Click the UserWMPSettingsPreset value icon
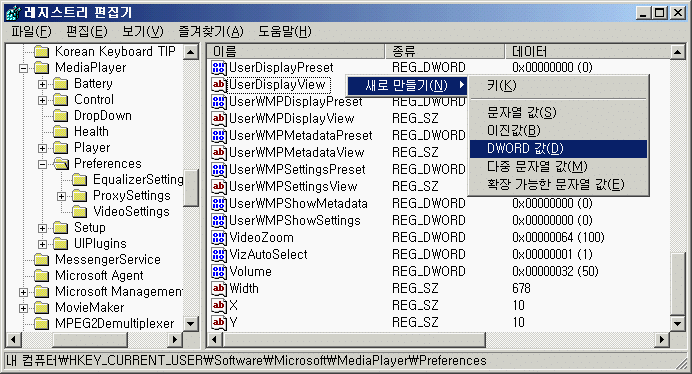 point(219,170)
